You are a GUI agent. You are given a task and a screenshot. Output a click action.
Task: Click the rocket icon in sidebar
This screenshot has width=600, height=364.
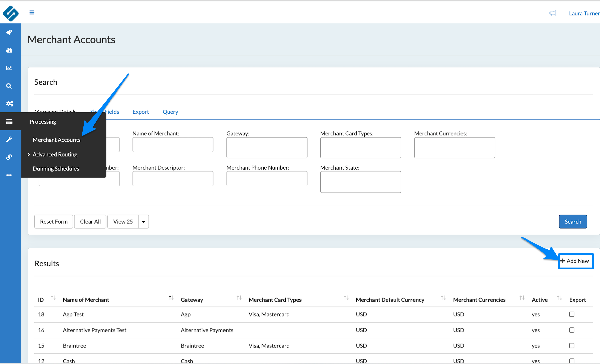point(9,32)
